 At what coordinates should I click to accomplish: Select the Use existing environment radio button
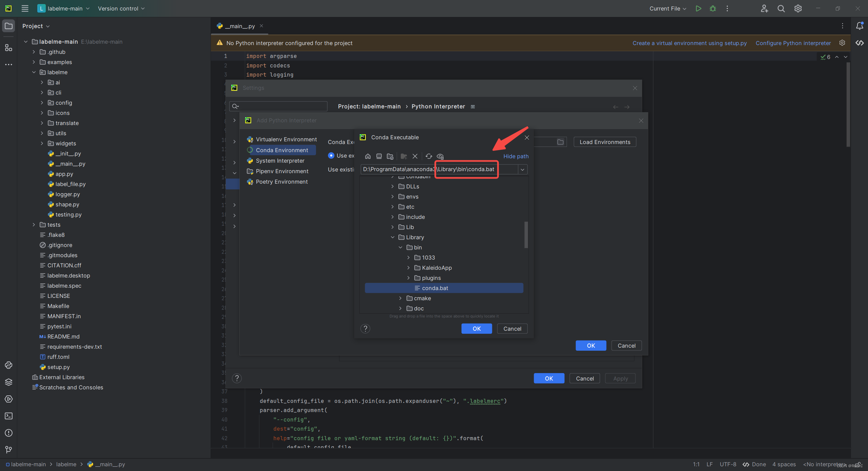click(x=331, y=156)
